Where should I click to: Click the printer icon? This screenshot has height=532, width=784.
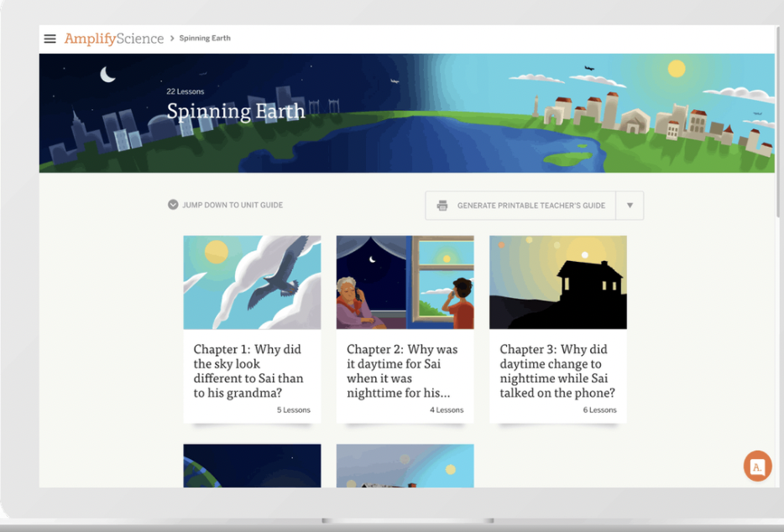442,206
